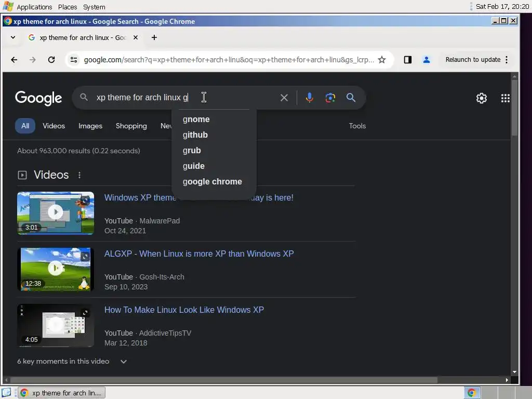Select the grub suggestion
Screen dimensions: 532x399
pos(192,151)
